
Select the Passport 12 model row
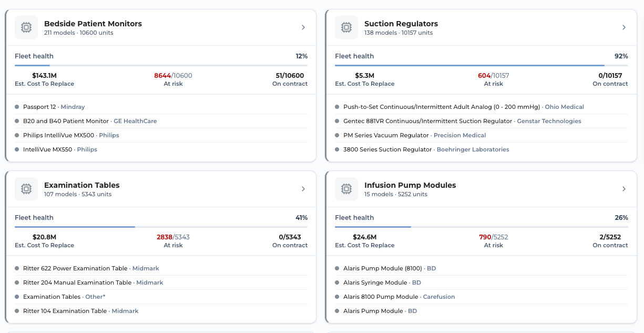coord(161,107)
